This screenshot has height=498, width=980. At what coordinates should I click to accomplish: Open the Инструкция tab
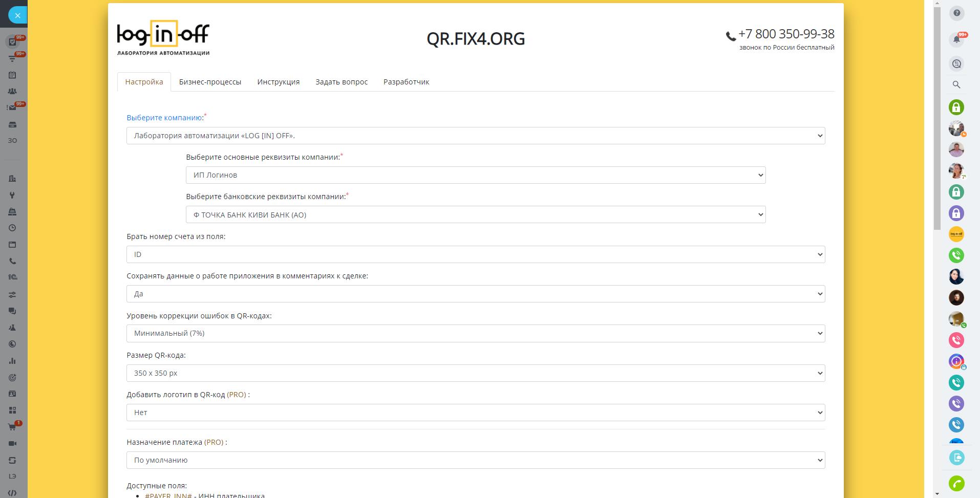click(278, 82)
